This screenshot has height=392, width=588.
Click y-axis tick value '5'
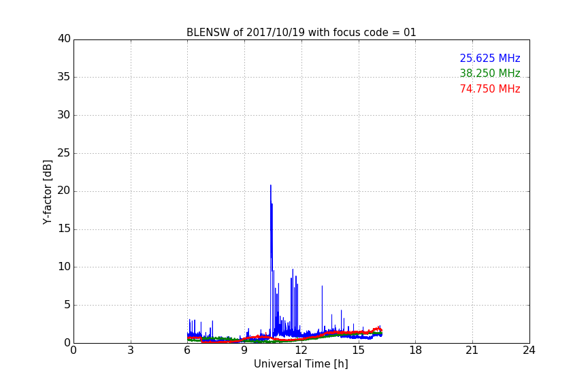pos(67,305)
